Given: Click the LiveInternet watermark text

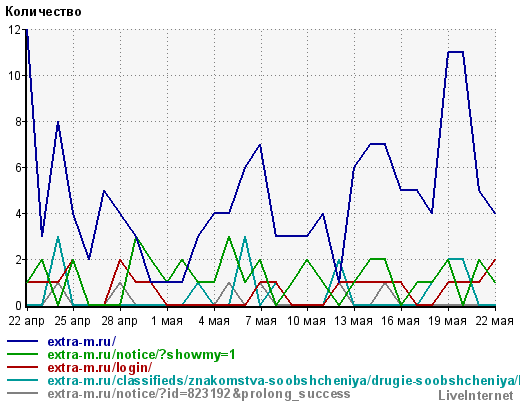Looking at the screenshot, I should (x=476, y=395).
